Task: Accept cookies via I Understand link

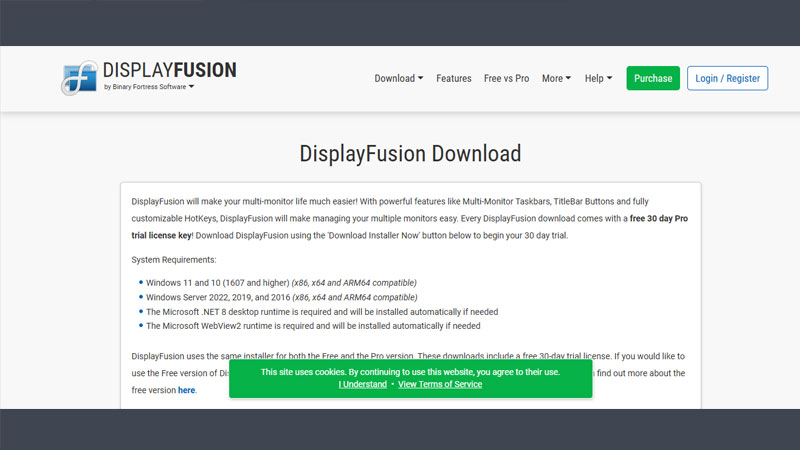Action: coord(362,384)
